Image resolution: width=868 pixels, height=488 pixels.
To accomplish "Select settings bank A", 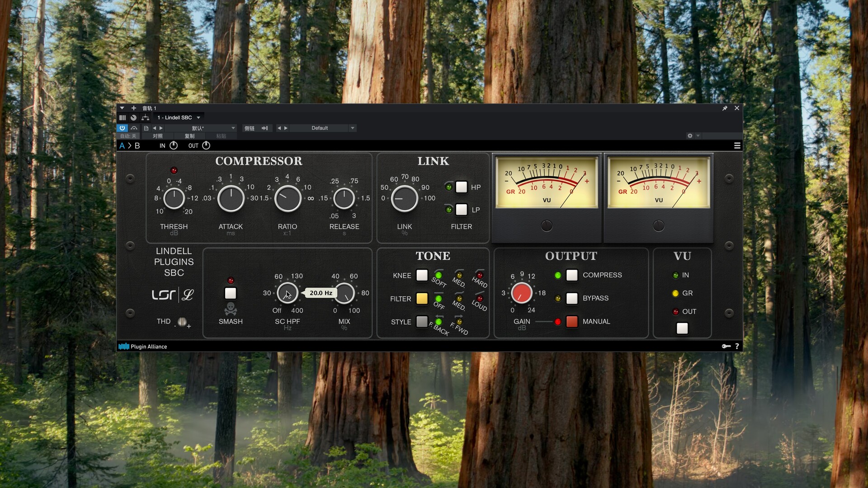I will [122, 145].
